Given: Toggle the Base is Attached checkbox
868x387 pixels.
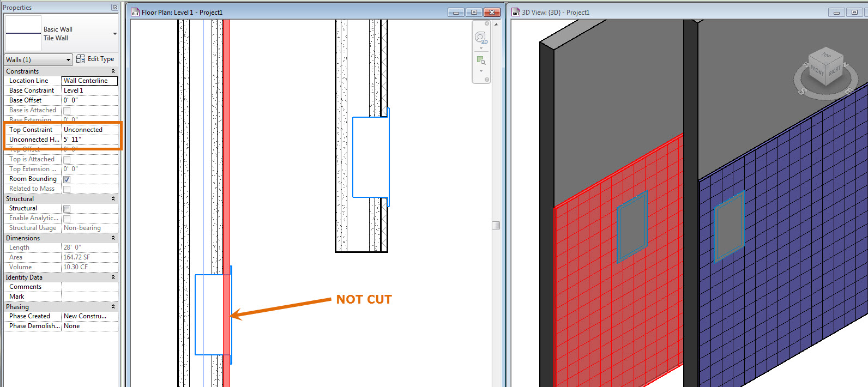Looking at the screenshot, I should click(67, 111).
